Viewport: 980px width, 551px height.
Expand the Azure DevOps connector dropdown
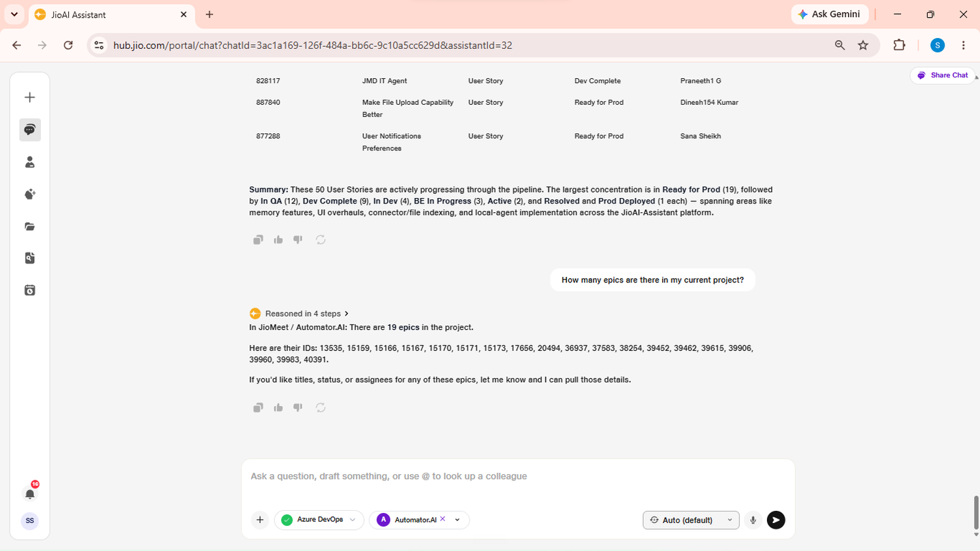click(x=352, y=520)
